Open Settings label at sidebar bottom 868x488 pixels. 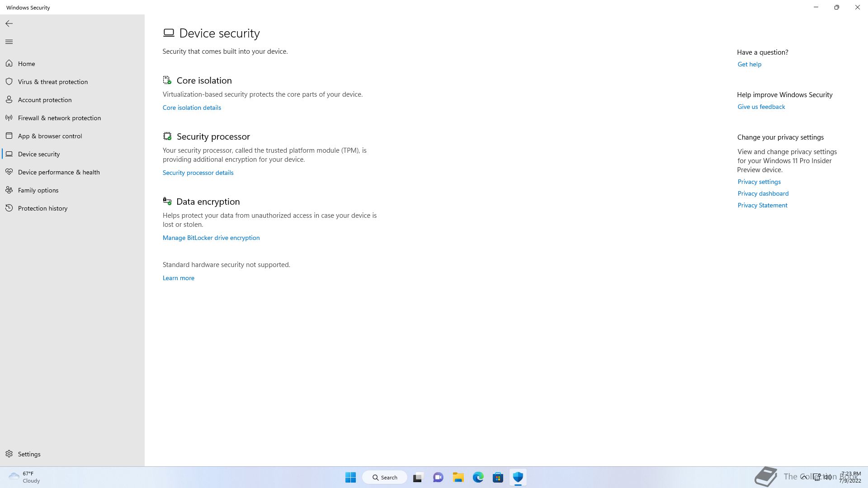29,454
